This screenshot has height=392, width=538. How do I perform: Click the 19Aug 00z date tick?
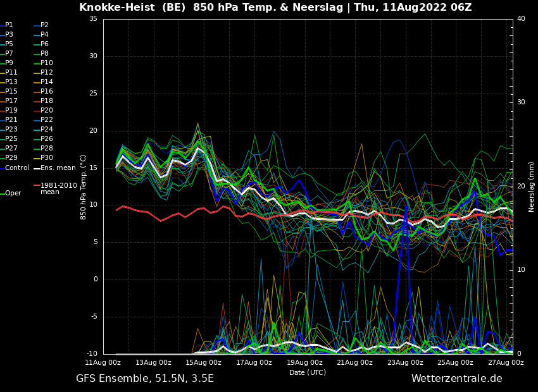(304, 362)
